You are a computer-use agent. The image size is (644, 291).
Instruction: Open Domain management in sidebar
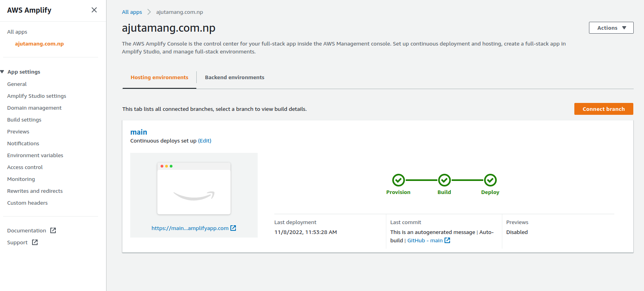tap(34, 108)
